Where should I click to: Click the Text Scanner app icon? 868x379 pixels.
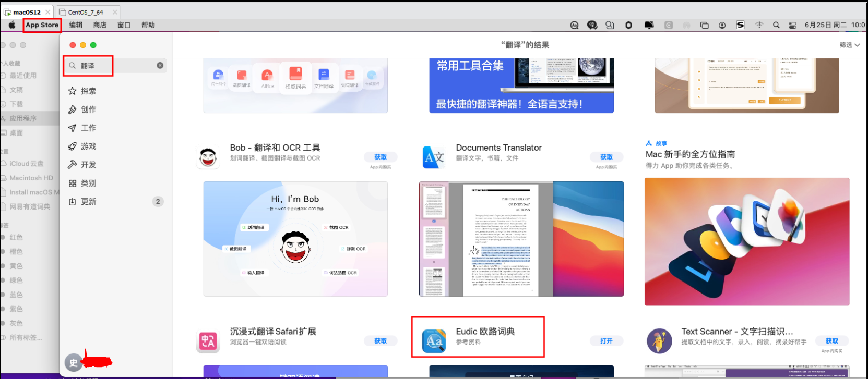(659, 341)
